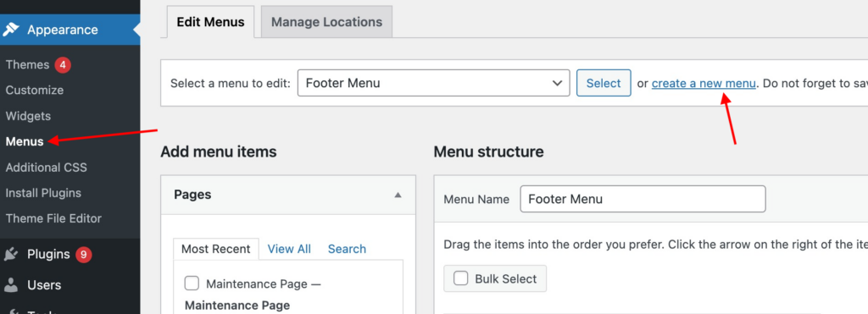
Task: Click the Themes update count badge
Action: 63,65
